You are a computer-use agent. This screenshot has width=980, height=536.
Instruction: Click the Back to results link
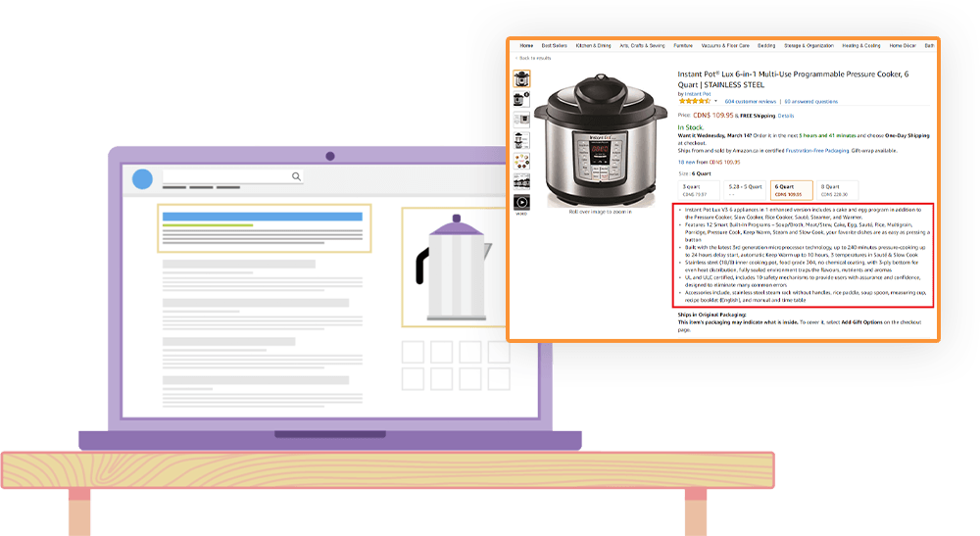coord(535,58)
